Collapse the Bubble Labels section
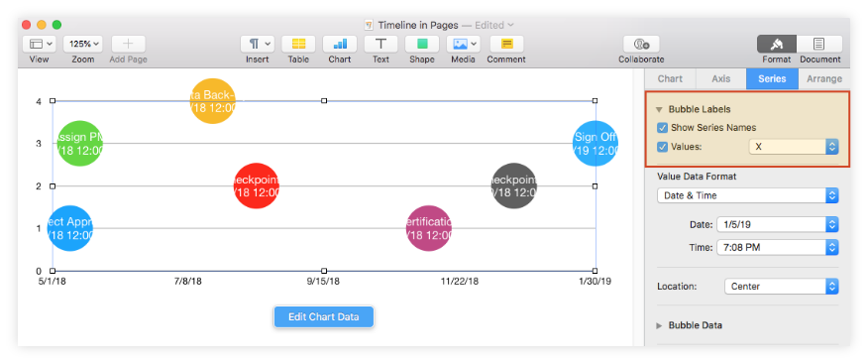 pos(659,110)
